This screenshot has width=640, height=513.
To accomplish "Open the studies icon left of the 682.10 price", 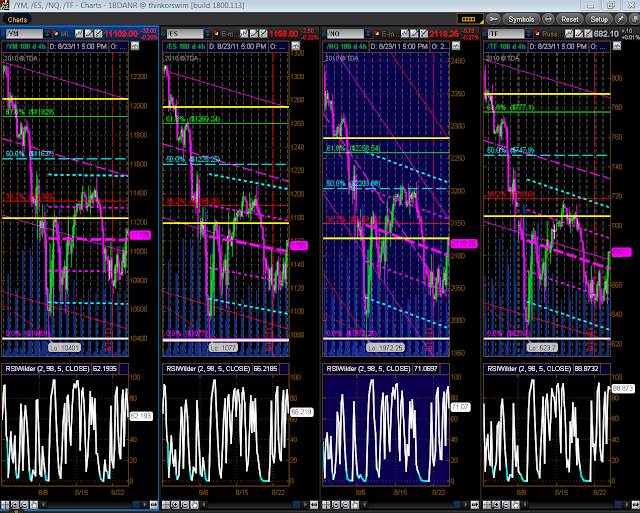I will tap(588, 33).
